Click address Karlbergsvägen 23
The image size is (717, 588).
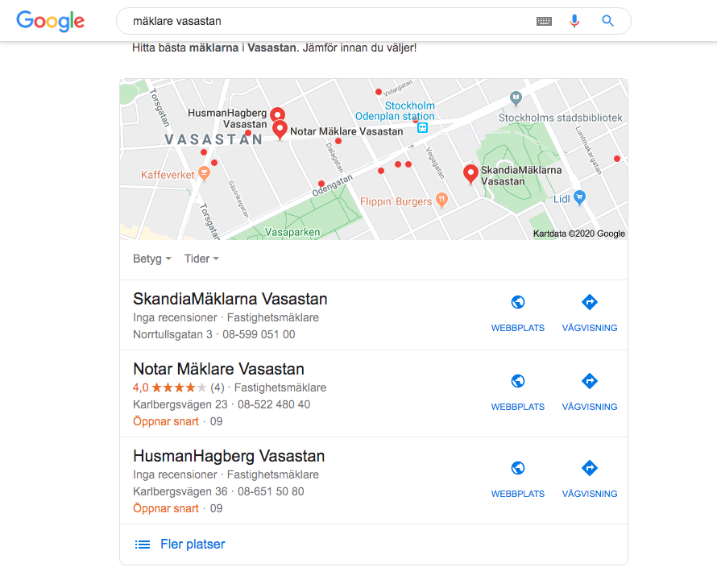point(180,404)
